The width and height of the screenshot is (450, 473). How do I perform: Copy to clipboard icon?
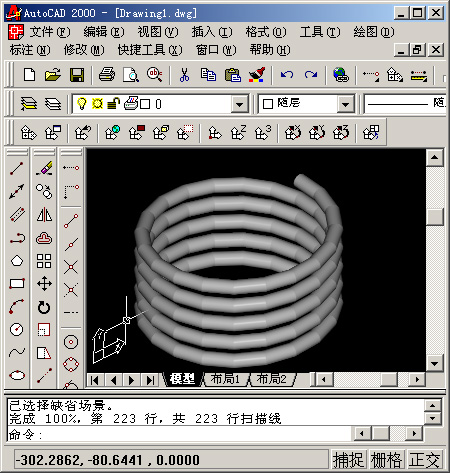(x=208, y=75)
